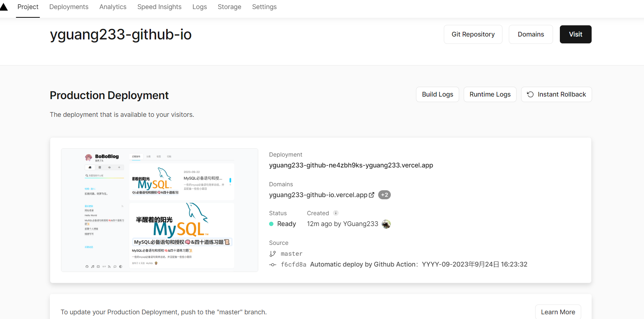Switch to the Deployments tab
644x319 pixels.
[x=69, y=7]
